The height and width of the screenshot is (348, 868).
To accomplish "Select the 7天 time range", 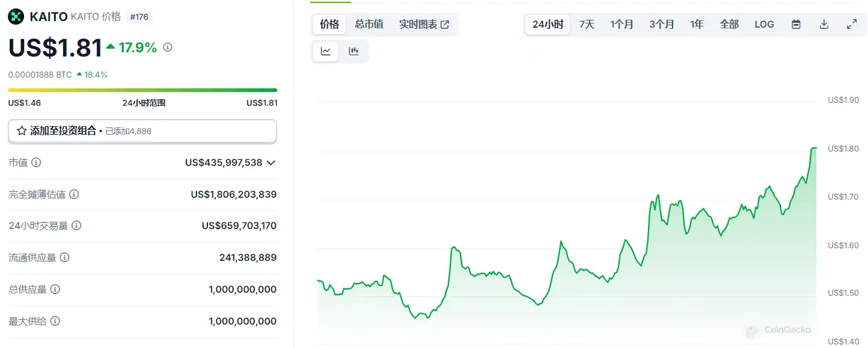I will click(587, 25).
